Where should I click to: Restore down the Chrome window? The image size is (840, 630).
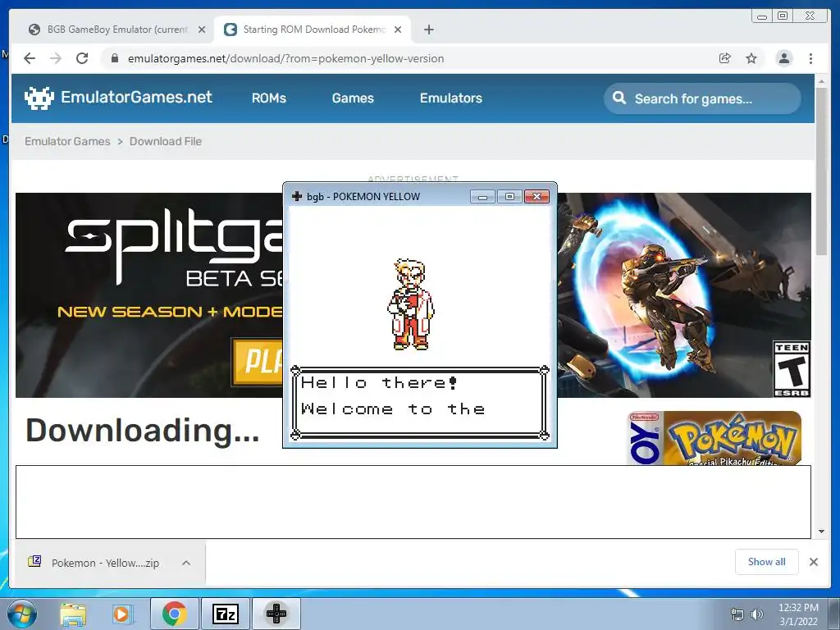[782, 16]
